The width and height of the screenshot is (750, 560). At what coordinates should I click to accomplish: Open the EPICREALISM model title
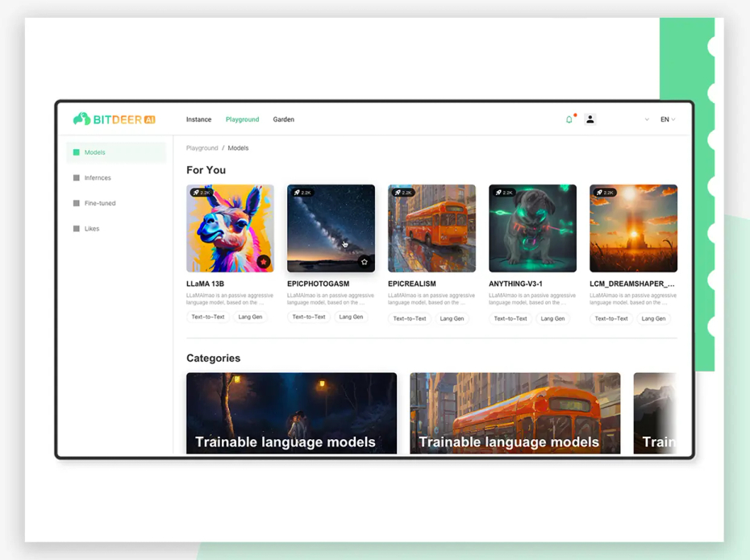(412, 284)
